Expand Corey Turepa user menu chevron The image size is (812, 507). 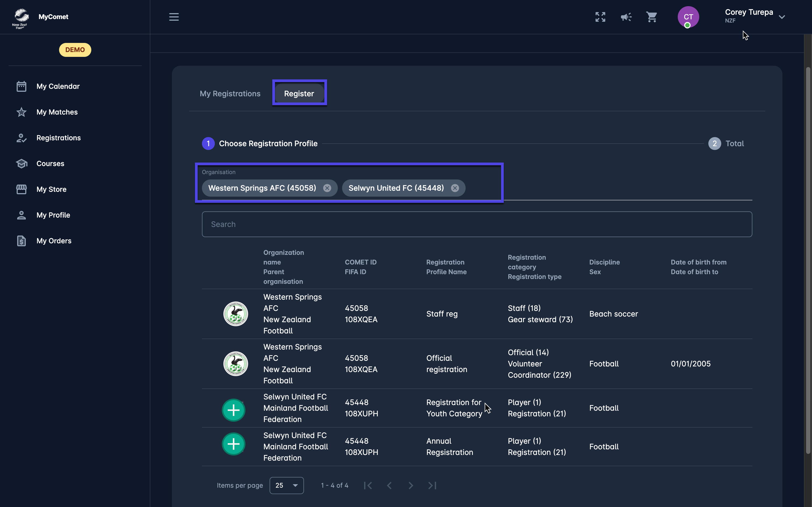point(782,17)
